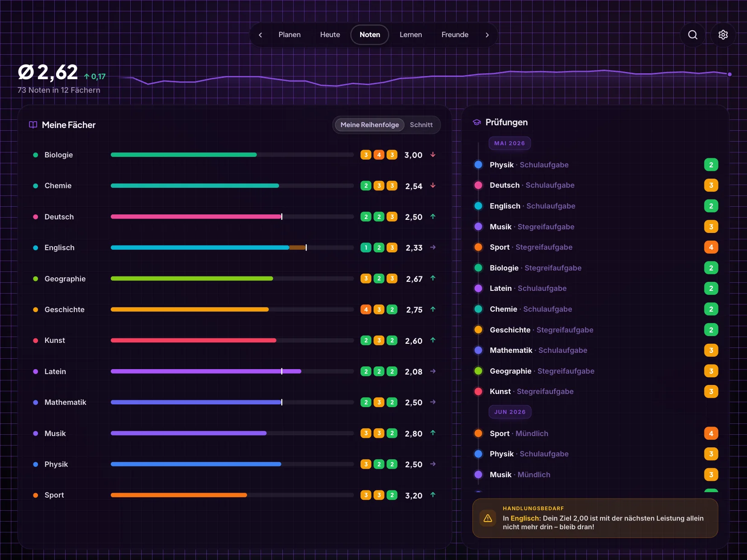
Task: Click the up trend arrow for Sport subject
Action: point(433,495)
